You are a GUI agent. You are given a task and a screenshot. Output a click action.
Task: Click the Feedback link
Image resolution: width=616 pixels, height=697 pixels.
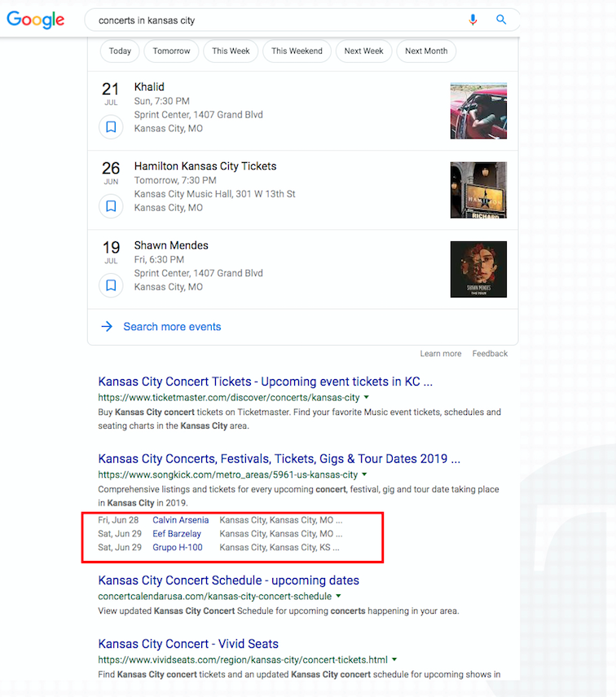(x=490, y=354)
